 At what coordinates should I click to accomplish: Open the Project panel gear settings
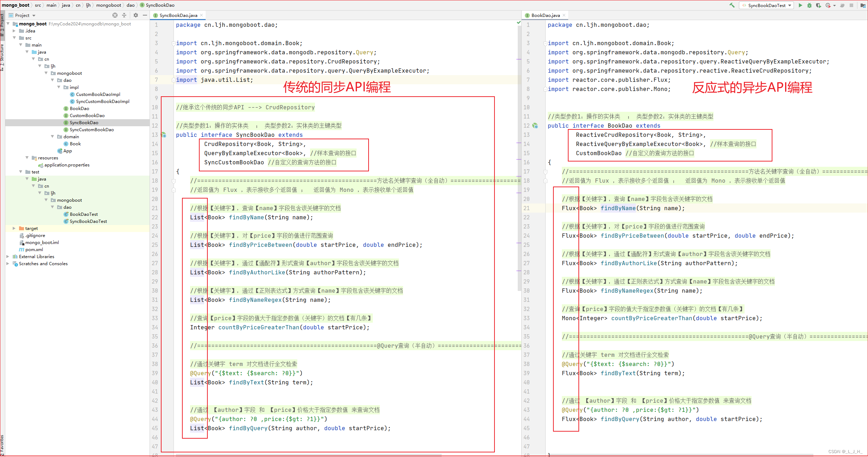(x=136, y=15)
